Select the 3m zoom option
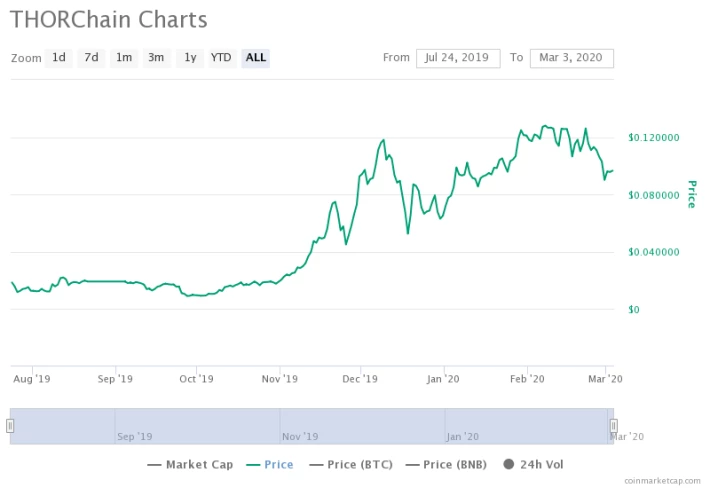The image size is (710, 488). coord(157,58)
